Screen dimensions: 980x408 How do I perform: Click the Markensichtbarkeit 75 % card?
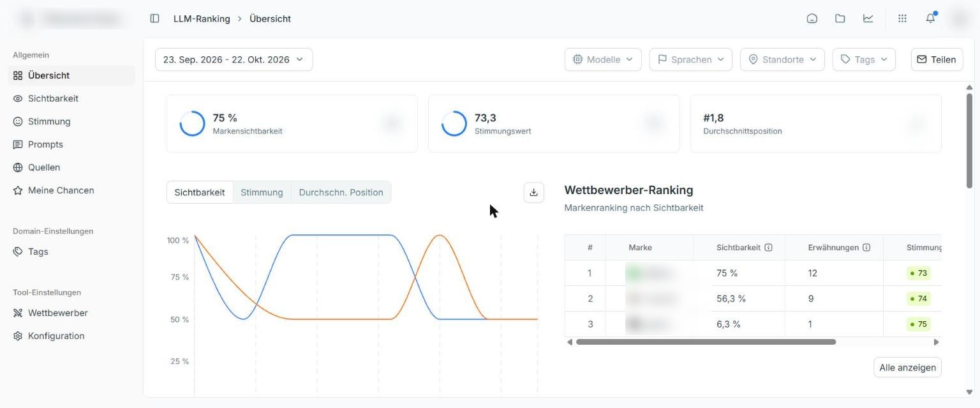292,123
